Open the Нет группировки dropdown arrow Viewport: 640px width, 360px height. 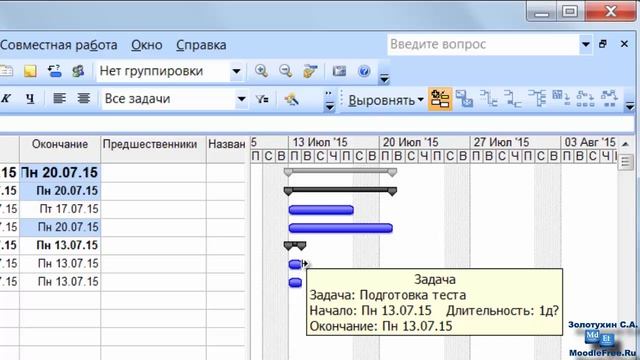point(236,71)
